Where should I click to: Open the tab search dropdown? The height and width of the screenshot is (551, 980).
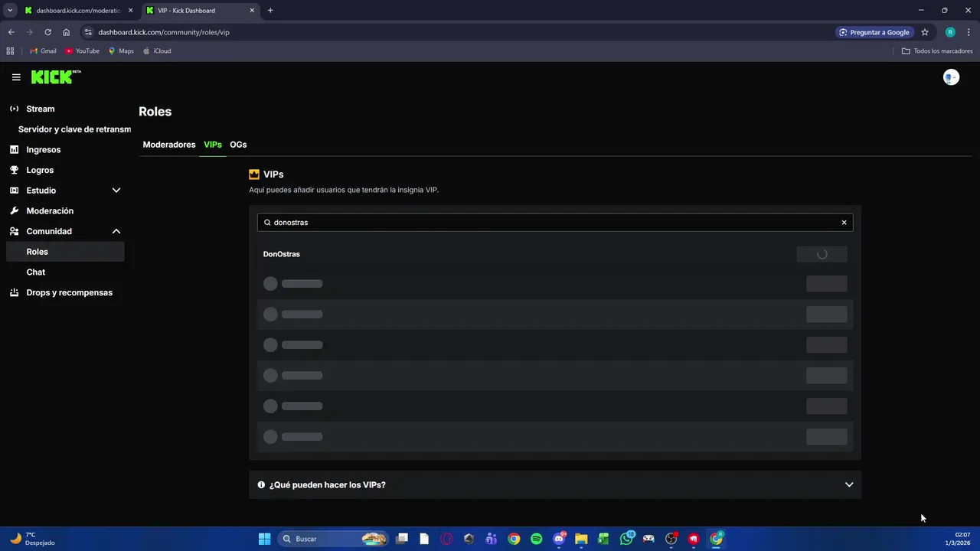point(10,11)
